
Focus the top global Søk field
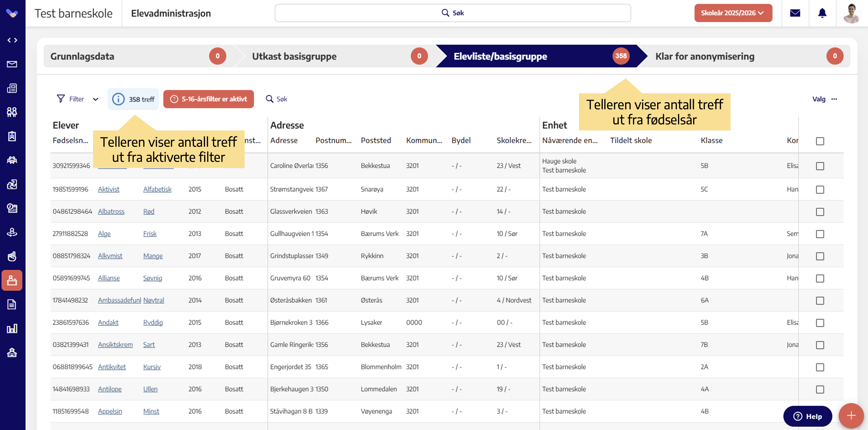(x=452, y=13)
